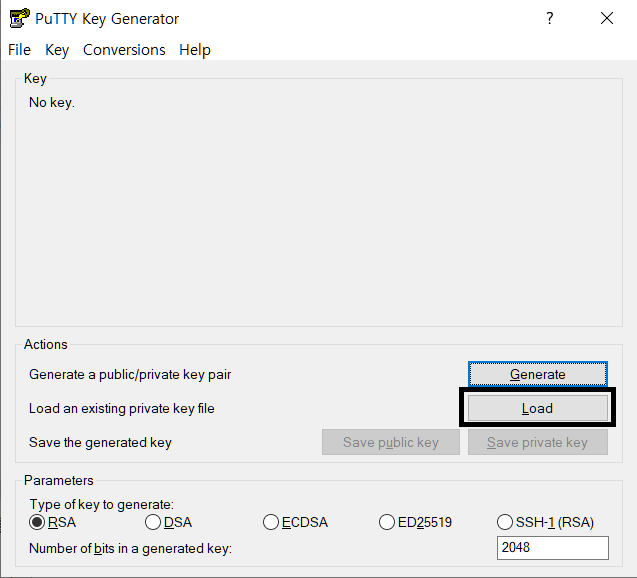Click the Save public key button

tap(391, 442)
